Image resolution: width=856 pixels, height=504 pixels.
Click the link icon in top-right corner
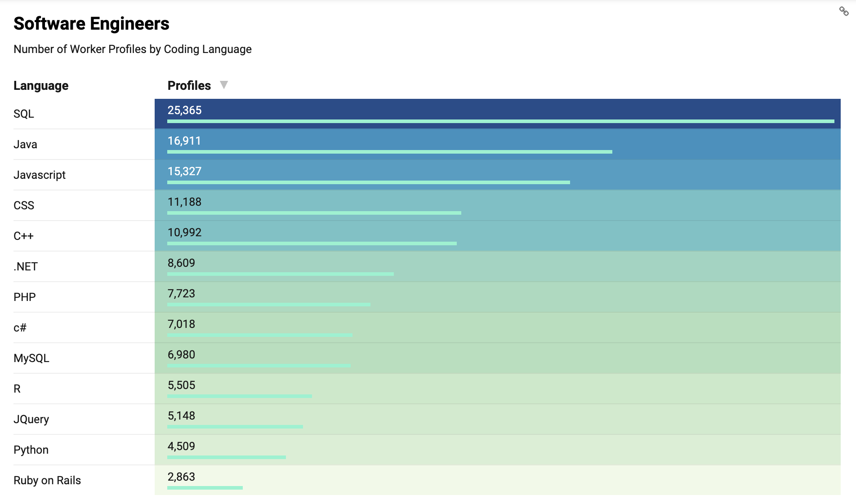[x=844, y=11]
